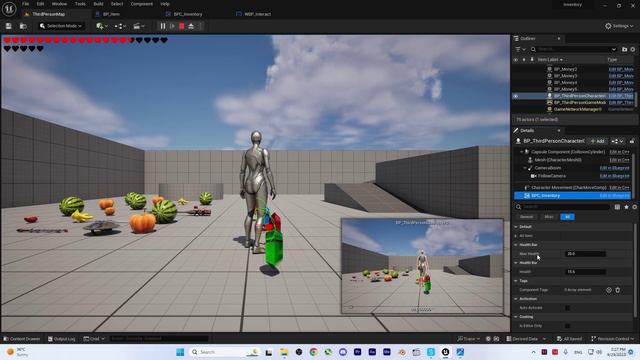Screen dimensions: 640x360
Task: Switch to the BPC_Inventory tab
Action: coord(188,14)
